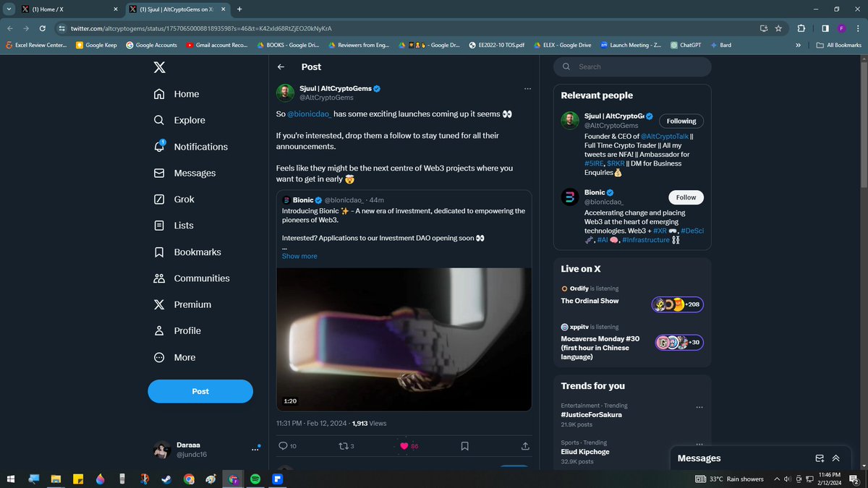Open account menu dots beside Daraaa

click(x=255, y=449)
